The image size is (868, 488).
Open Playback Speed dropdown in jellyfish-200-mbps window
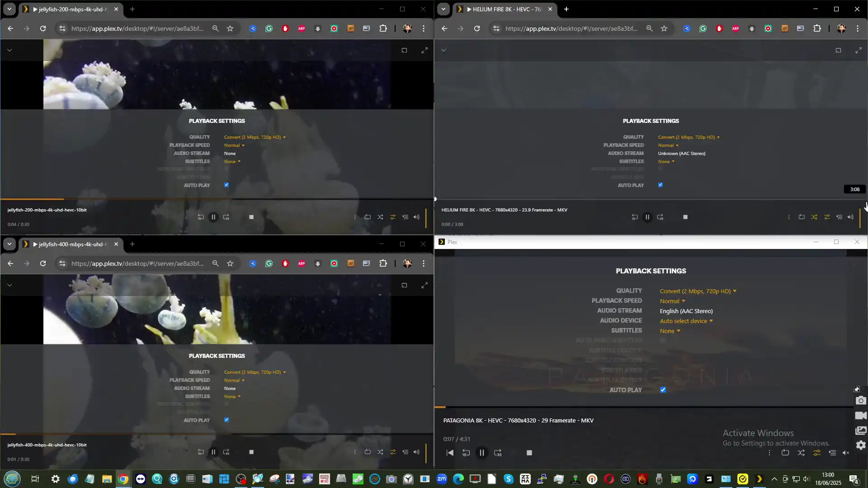point(234,145)
